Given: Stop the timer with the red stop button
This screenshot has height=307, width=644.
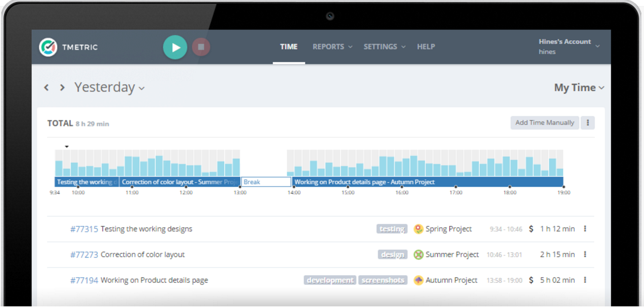Looking at the screenshot, I should point(201,47).
